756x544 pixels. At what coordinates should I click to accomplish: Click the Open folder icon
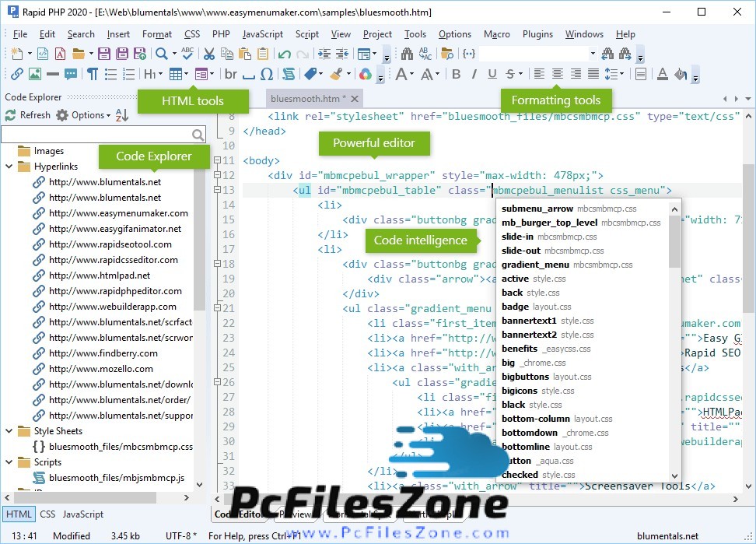tap(79, 54)
